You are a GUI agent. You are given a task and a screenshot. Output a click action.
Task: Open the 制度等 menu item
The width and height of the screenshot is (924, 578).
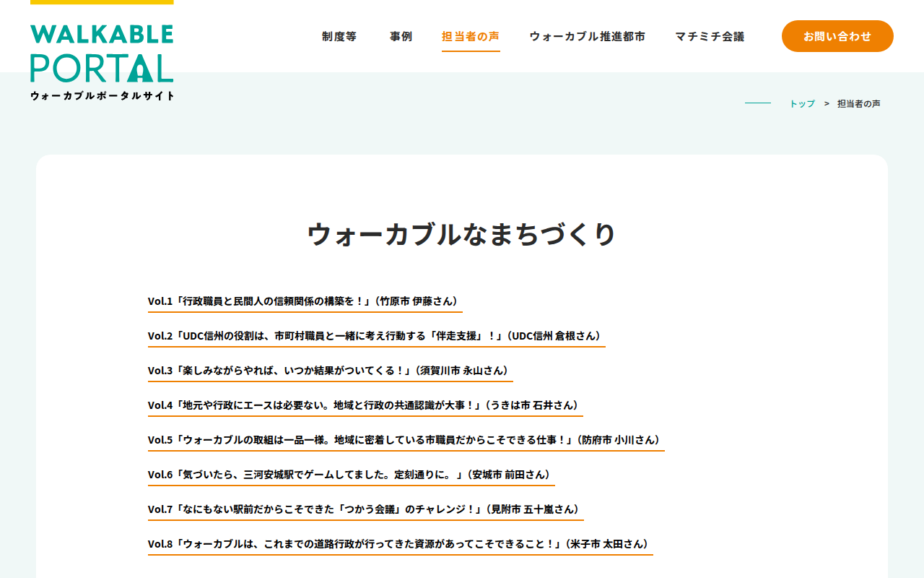pos(339,36)
